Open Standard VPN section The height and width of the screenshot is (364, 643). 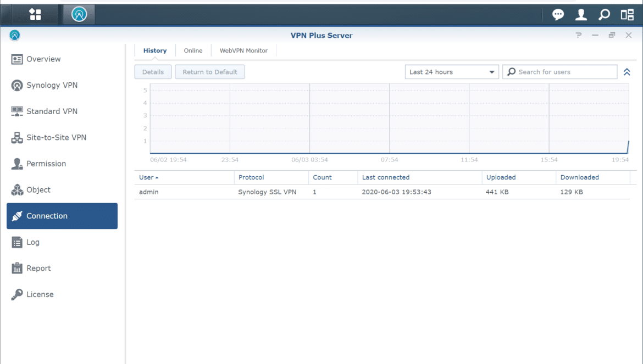tap(62, 111)
